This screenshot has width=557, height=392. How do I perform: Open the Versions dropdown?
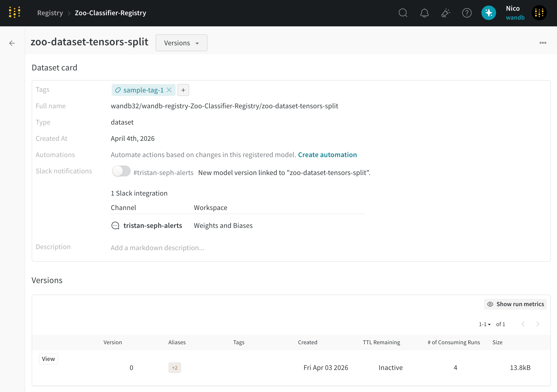click(182, 43)
